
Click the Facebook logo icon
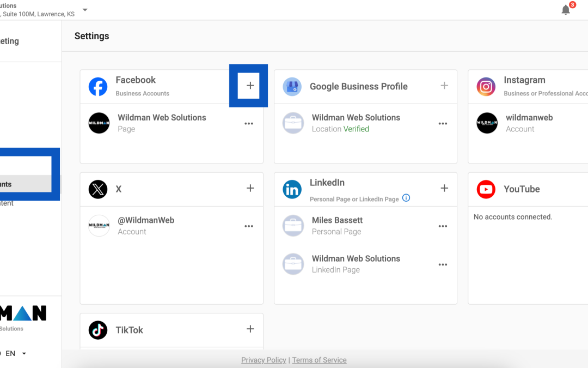click(98, 87)
